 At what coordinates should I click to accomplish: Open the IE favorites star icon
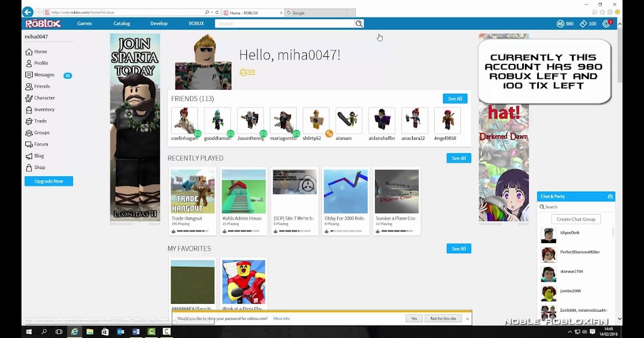point(602,12)
